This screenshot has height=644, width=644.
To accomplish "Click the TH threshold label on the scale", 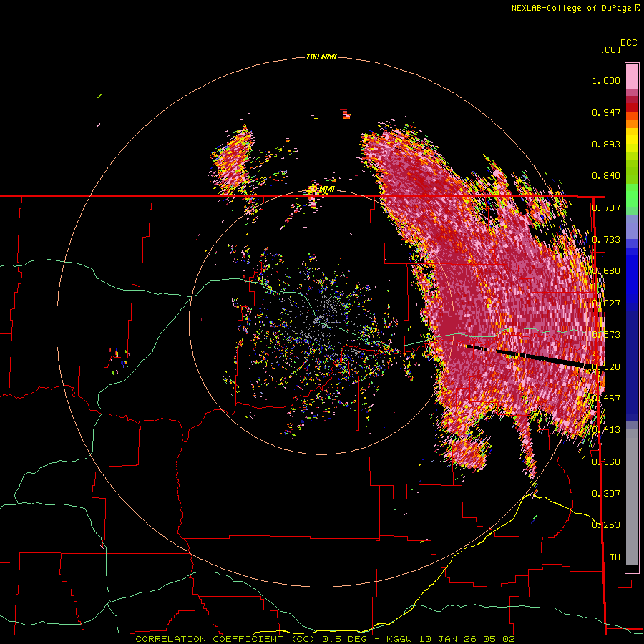I will click(615, 557).
